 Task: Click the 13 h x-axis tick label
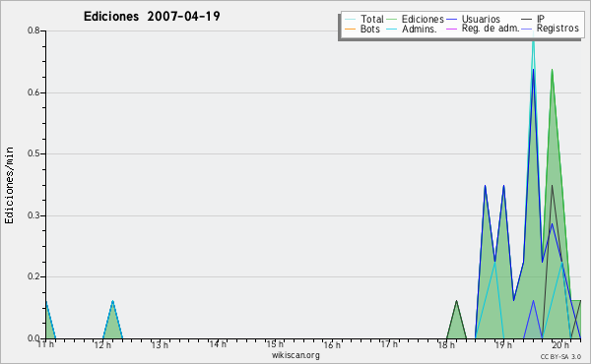[161, 344]
